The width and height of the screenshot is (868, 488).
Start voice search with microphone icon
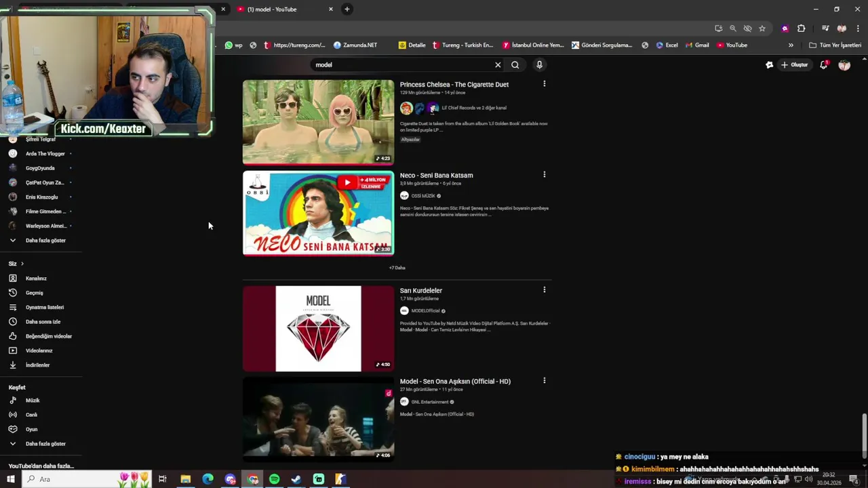[539, 65]
